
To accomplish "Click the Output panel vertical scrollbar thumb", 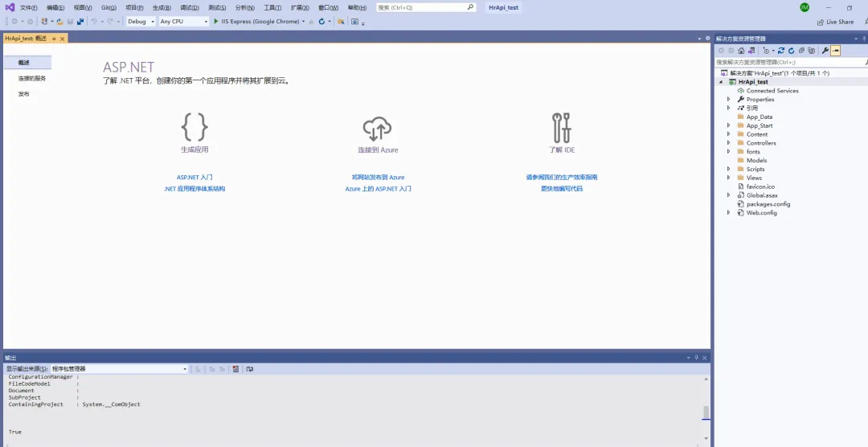I will 706,412.
